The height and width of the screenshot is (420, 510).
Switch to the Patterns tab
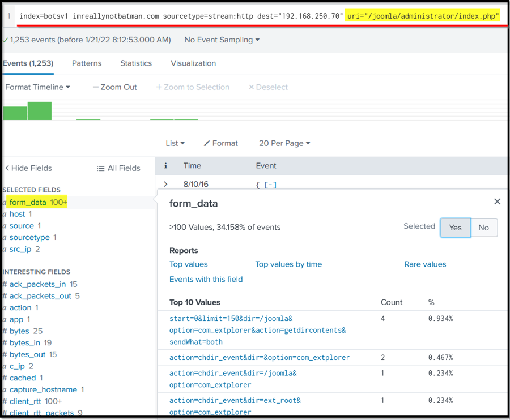pyautogui.click(x=87, y=63)
